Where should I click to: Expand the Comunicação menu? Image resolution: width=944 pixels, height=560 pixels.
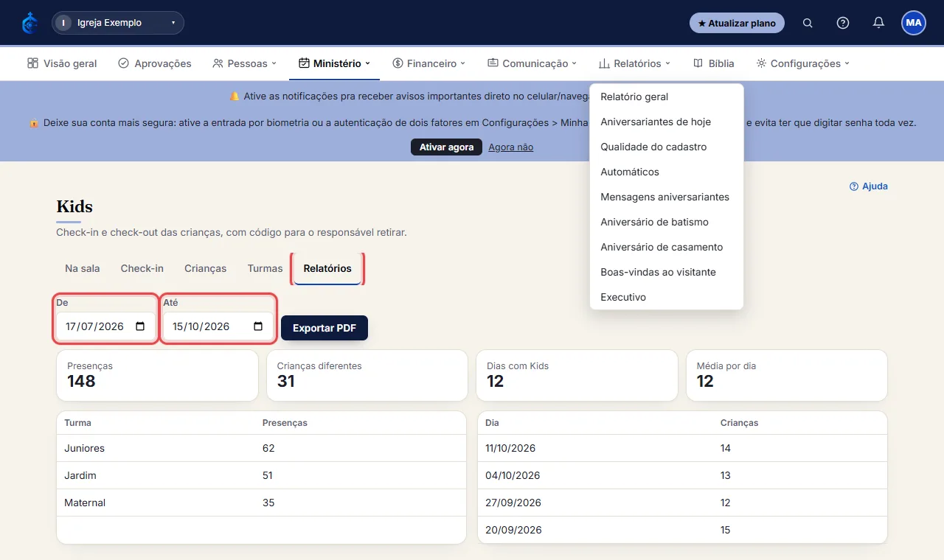532,63
